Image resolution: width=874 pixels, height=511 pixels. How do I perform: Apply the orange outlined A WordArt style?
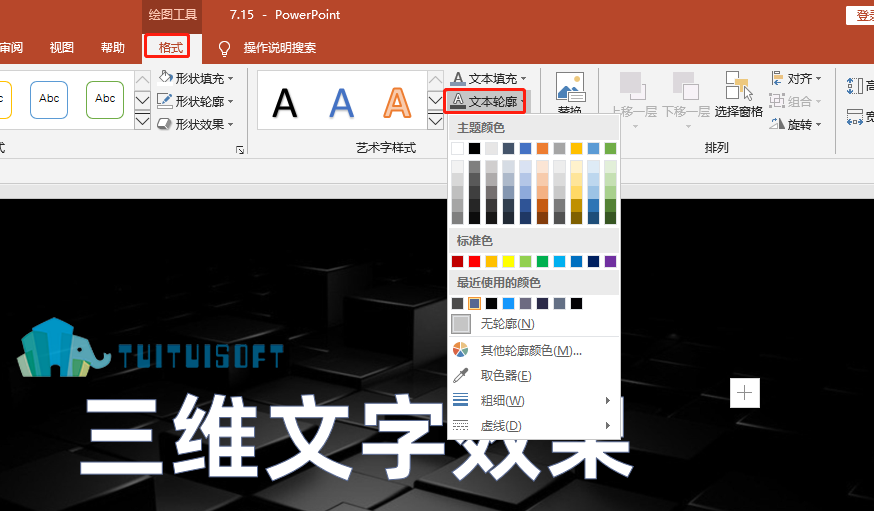point(397,103)
